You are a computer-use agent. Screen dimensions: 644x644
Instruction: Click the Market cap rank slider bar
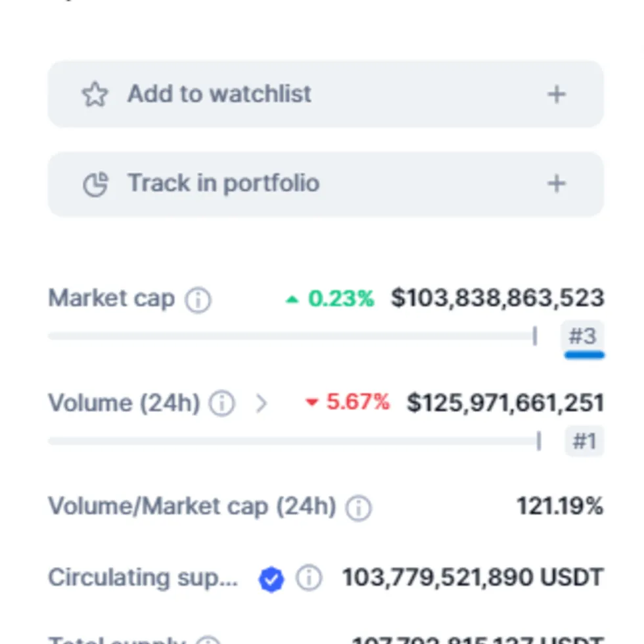(292, 336)
